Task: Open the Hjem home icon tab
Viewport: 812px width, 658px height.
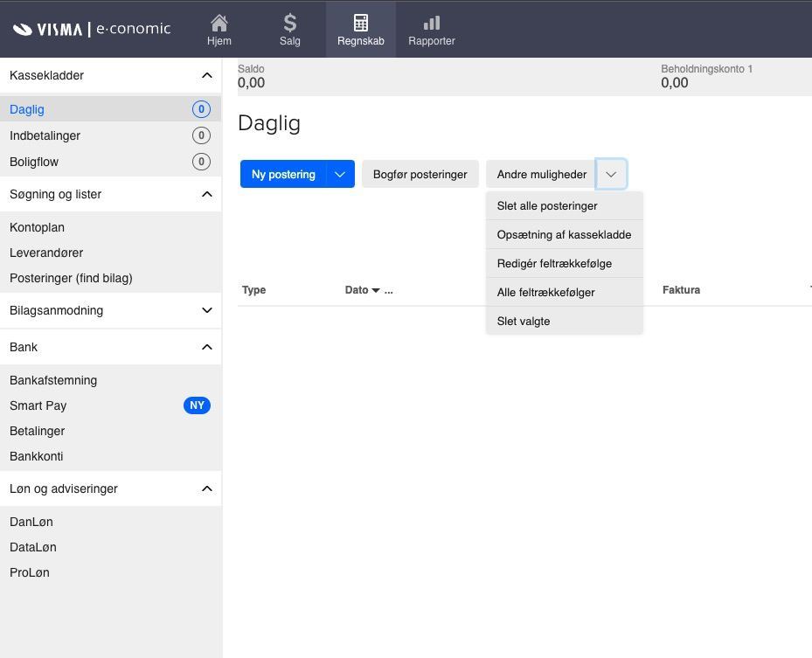Action: coord(219,30)
